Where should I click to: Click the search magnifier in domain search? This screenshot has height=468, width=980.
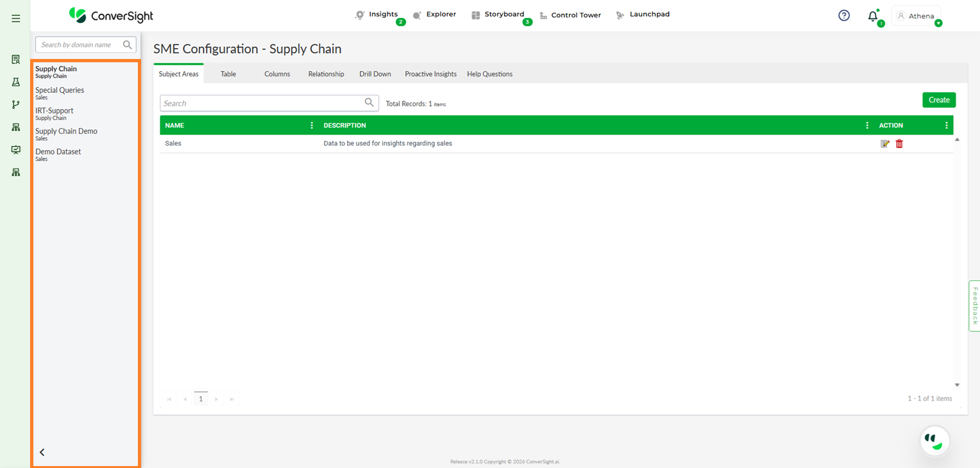tap(128, 45)
